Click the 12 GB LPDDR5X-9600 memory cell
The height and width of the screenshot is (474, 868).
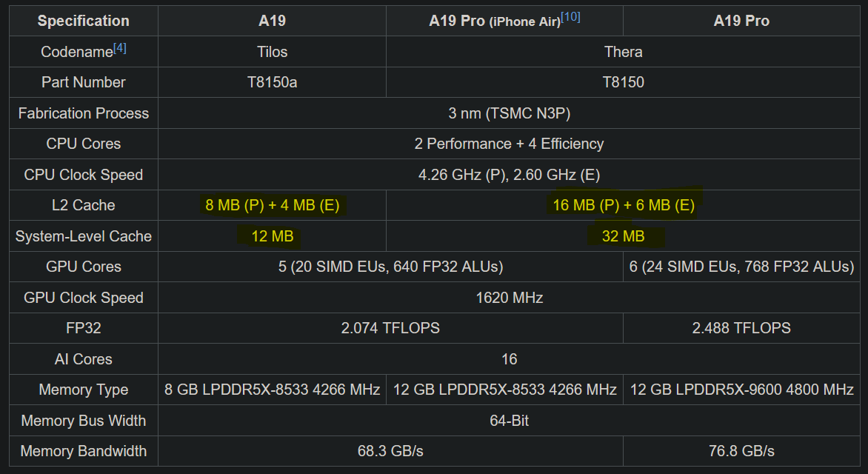point(741,390)
